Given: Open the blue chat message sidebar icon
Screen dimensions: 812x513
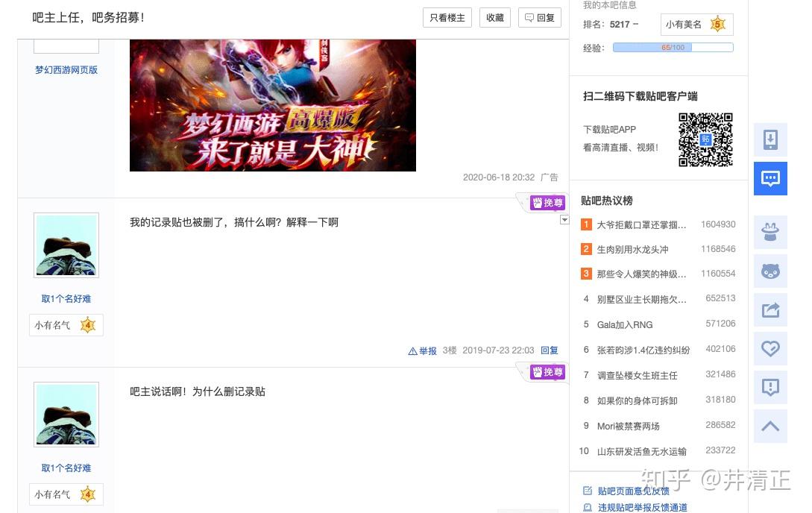Looking at the screenshot, I should click(770, 179).
